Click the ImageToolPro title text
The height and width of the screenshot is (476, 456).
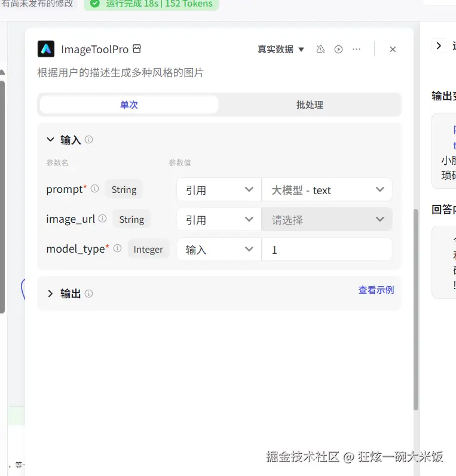pos(95,49)
